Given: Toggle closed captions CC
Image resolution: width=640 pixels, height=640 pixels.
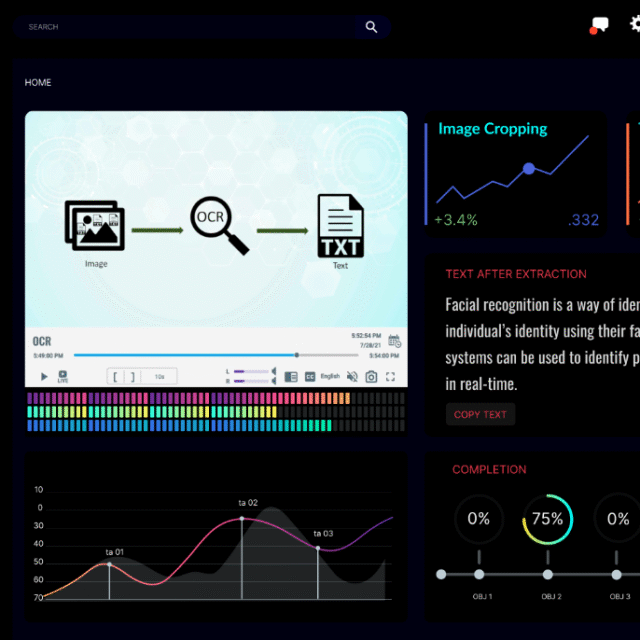Looking at the screenshot, I should pyautogui.click(x=310, y=376).
